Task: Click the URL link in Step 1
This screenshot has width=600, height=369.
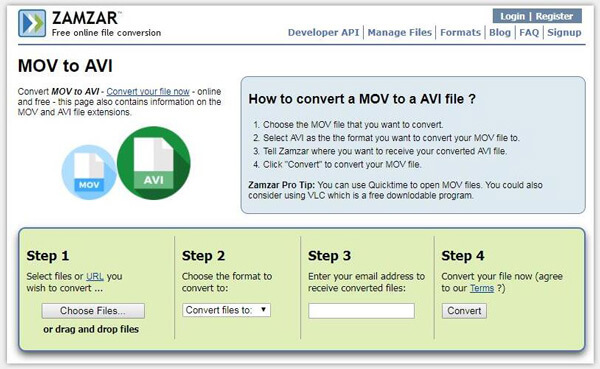Action: (x=95, y=276)
